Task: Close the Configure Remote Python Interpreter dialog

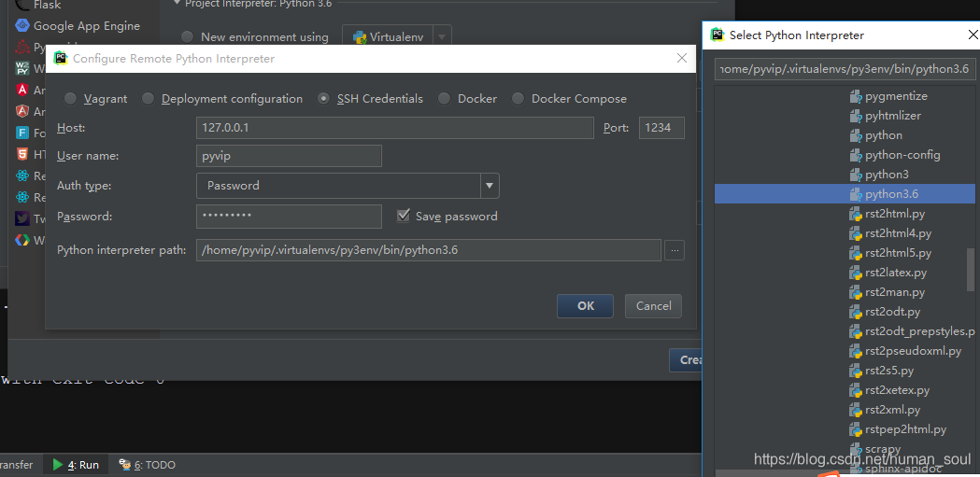Action: click(683, 59)
